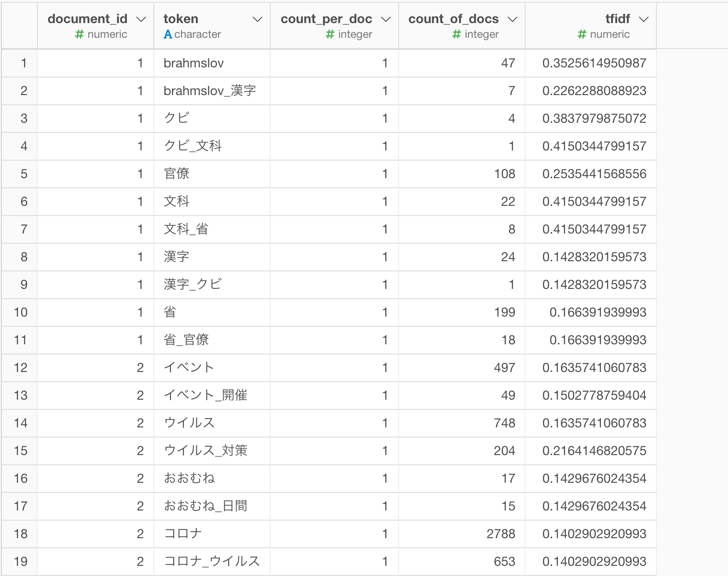Click token cell 'brahmslov_漢字'
728x576 pixels.
pos(212,91)
